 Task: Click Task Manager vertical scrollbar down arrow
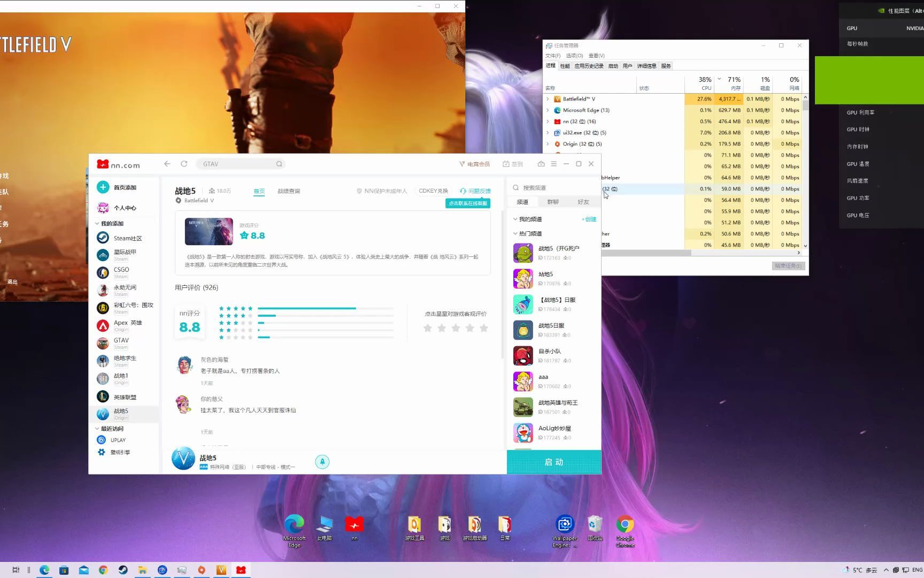(x=805, y=246)
